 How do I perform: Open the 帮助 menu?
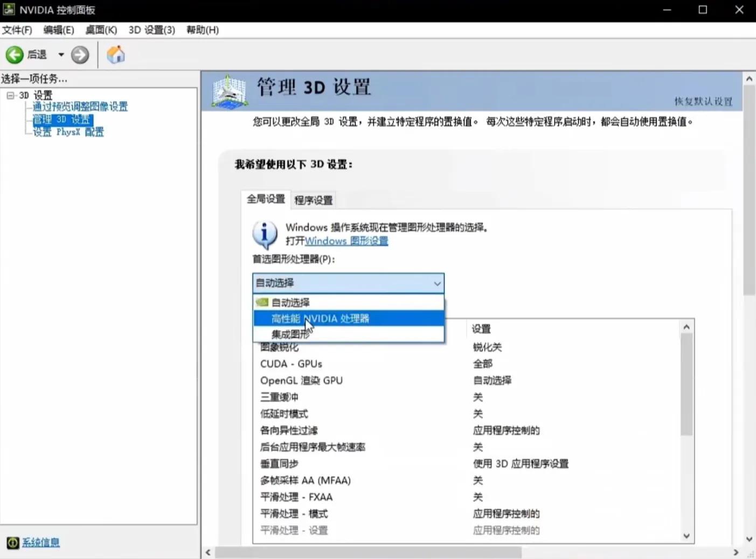pyautogui.click(x=202, y=30)
